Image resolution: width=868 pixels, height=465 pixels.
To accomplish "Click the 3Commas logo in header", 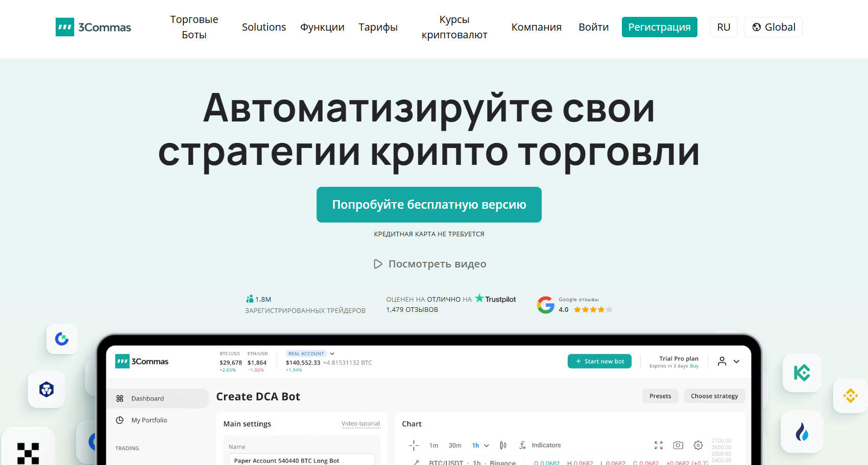I will (x=93, y=27).
